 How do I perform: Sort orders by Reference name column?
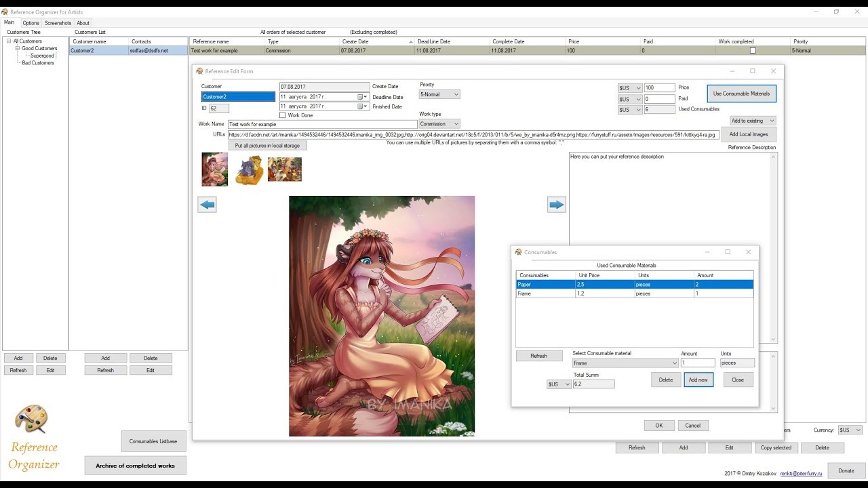[226, 41]
